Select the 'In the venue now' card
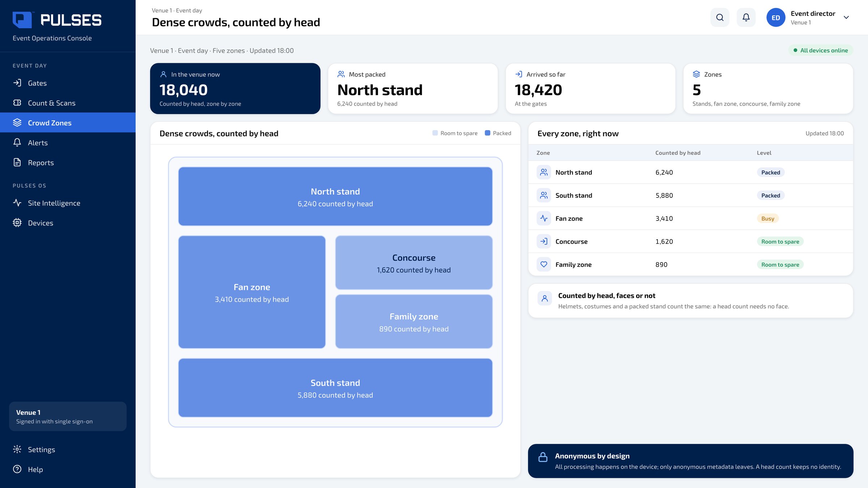Screen dimensions: 868x488 [235, 89]
